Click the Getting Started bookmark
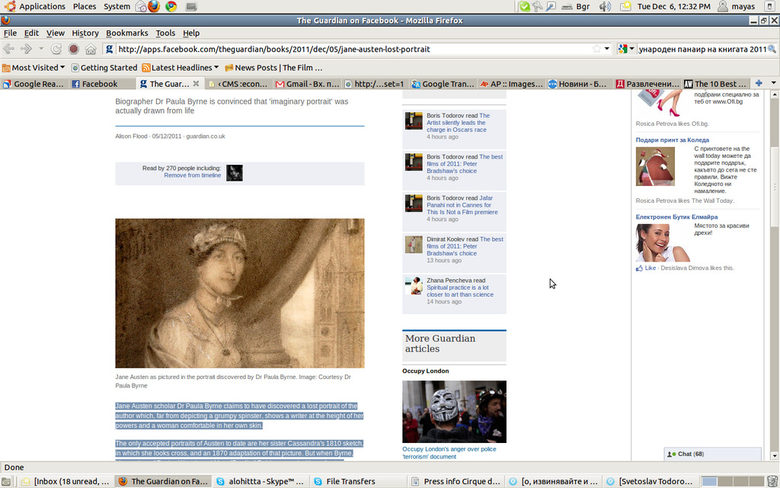The height and width of the screenshot is (488, 780). coord(104,67)
